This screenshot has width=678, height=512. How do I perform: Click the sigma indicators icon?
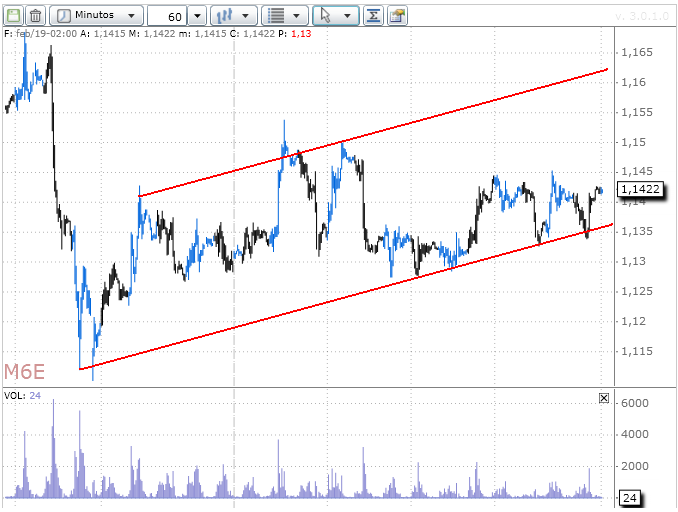pos(373,16)
